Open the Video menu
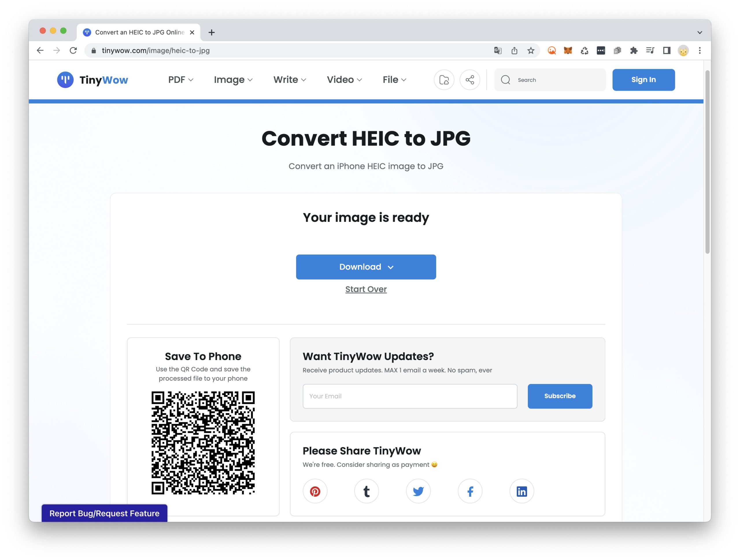Viewport: 740px width, 560px height. [344, 80]
